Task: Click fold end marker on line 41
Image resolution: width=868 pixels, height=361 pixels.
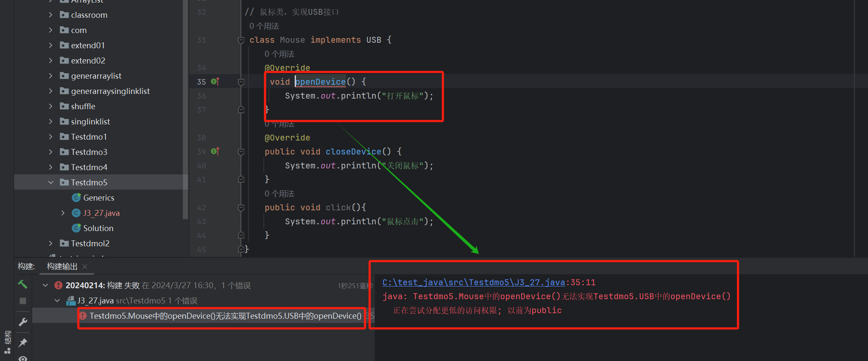Action: coord(241,179)
